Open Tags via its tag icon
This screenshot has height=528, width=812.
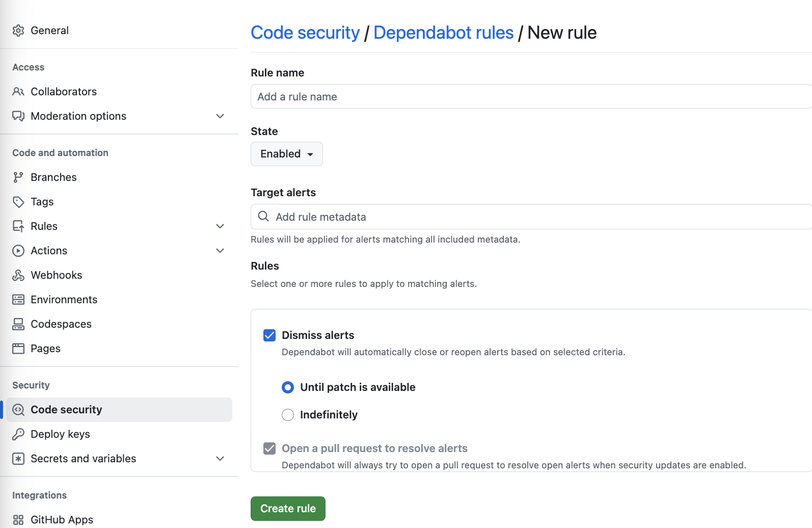18,201
